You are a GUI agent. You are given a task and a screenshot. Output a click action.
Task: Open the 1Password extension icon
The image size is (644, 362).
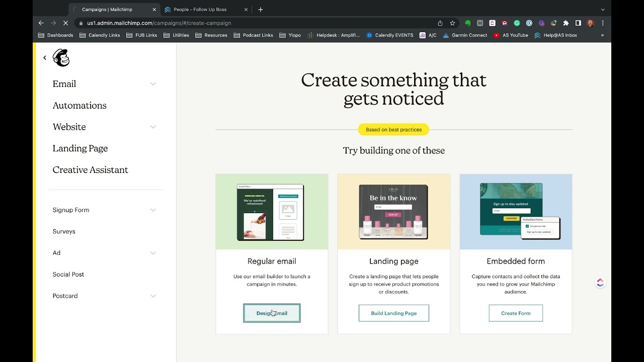click(529, 23)
